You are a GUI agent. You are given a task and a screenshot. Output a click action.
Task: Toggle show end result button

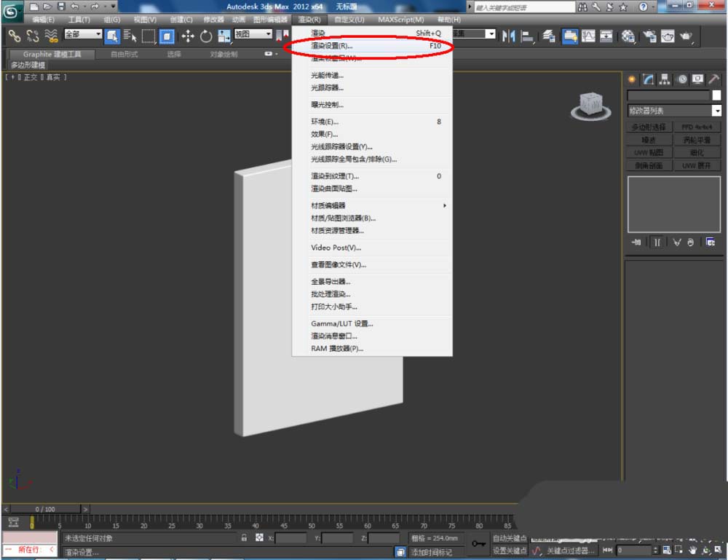(x=657, y=242)
